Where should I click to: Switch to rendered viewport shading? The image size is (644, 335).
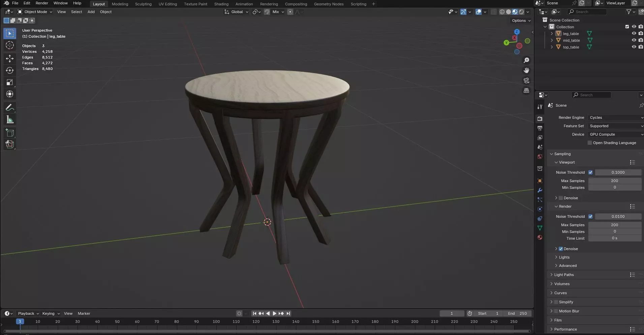[521, 12]
